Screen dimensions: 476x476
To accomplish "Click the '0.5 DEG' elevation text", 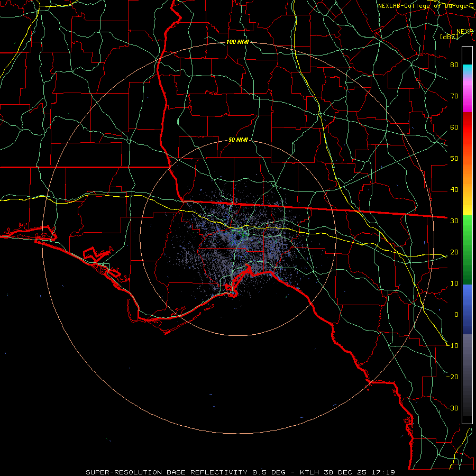I will click(x=269, y=472).
